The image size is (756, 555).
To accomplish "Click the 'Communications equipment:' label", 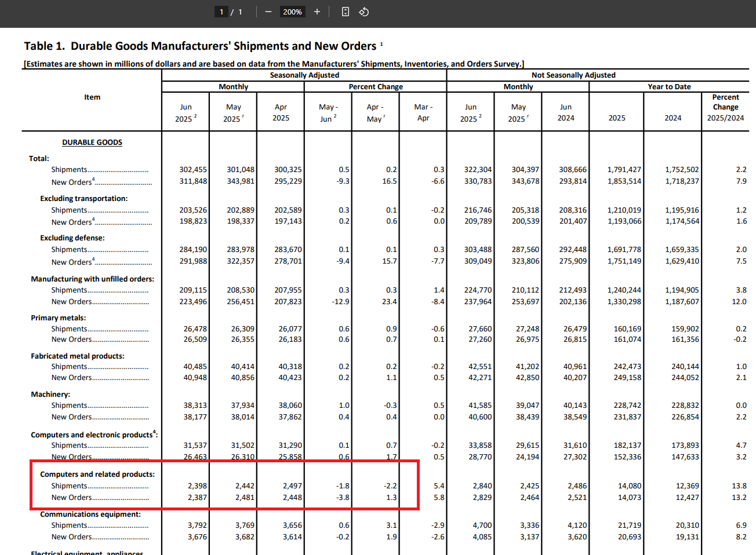I will 90,514.
